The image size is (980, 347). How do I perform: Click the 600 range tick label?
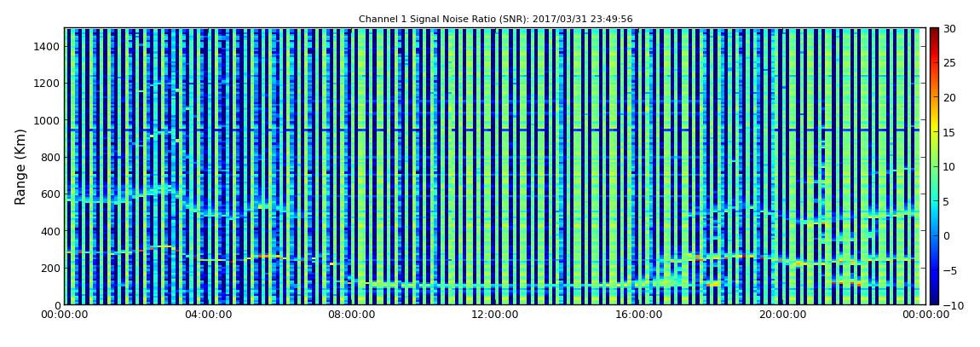point(50,194)
